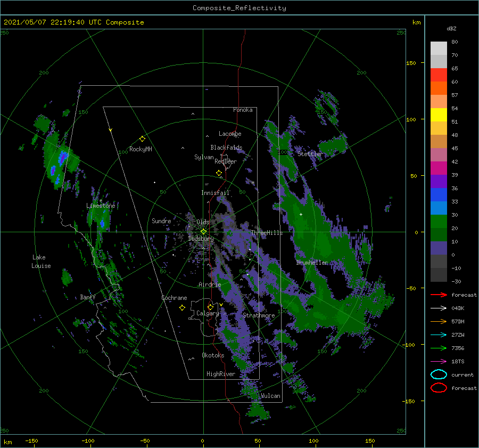Select the blue 33-36 dBZ legend swatch
The width and height of the screenshot is (479, 448).
(x=439, y=195)
